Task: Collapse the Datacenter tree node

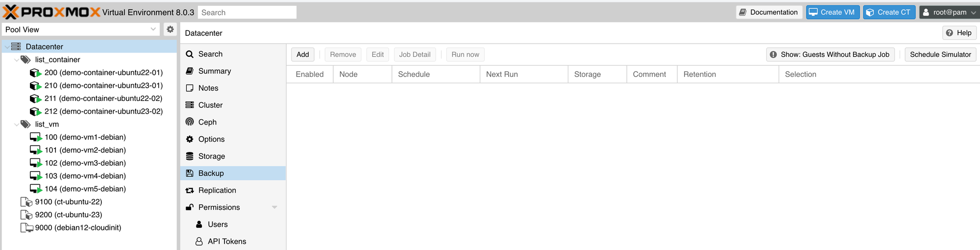Action: point(6,47)
